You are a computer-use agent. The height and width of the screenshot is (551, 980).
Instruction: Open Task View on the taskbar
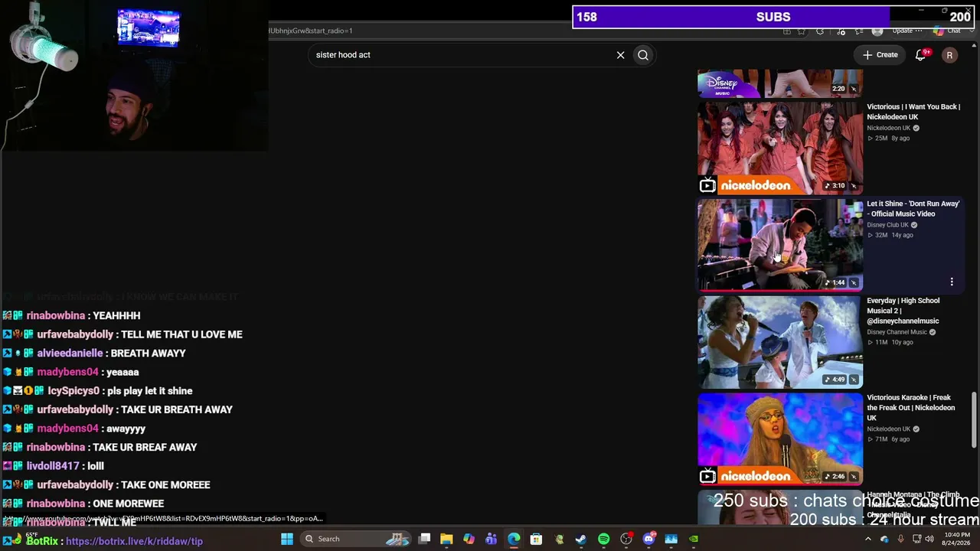[x=425, y=539]
